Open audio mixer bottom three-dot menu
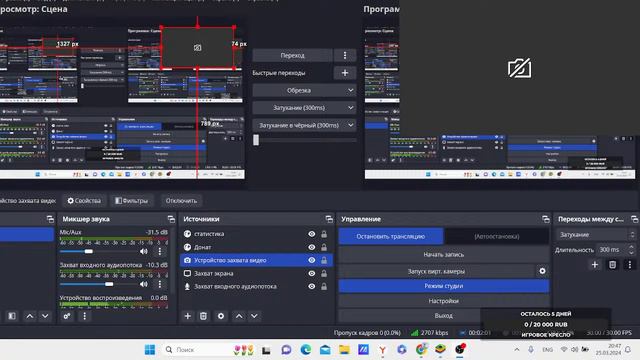Viewport: 640px width, 360px height. click(x=84, y=316)
